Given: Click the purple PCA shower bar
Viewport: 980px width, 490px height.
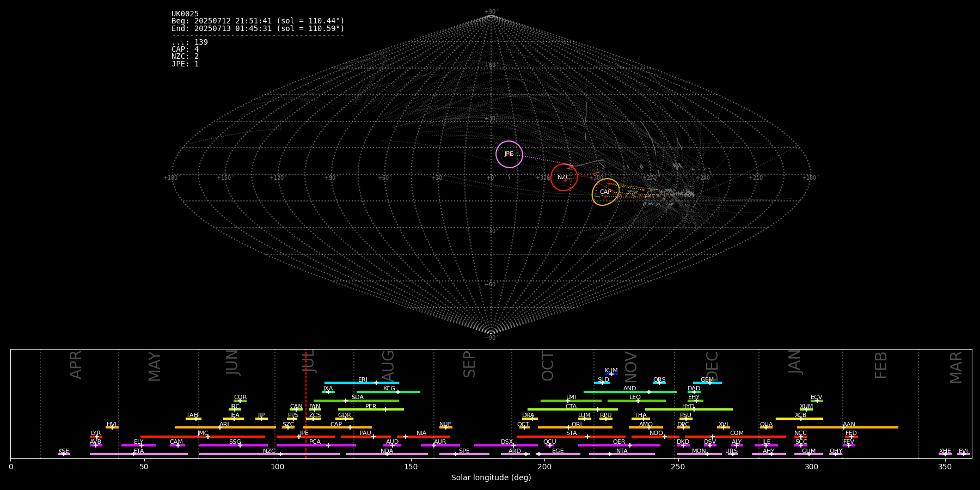Looking at the screenshot, I should (316, 445).
